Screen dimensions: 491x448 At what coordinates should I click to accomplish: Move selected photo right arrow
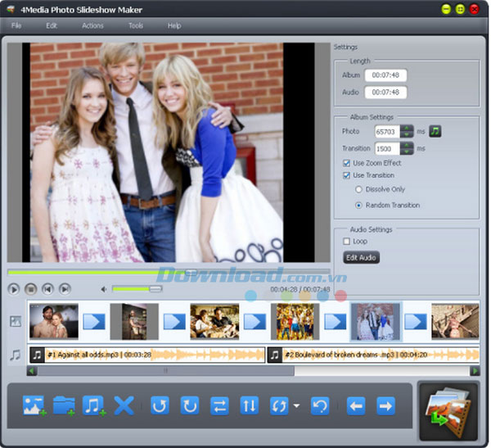tap(385, 405)
